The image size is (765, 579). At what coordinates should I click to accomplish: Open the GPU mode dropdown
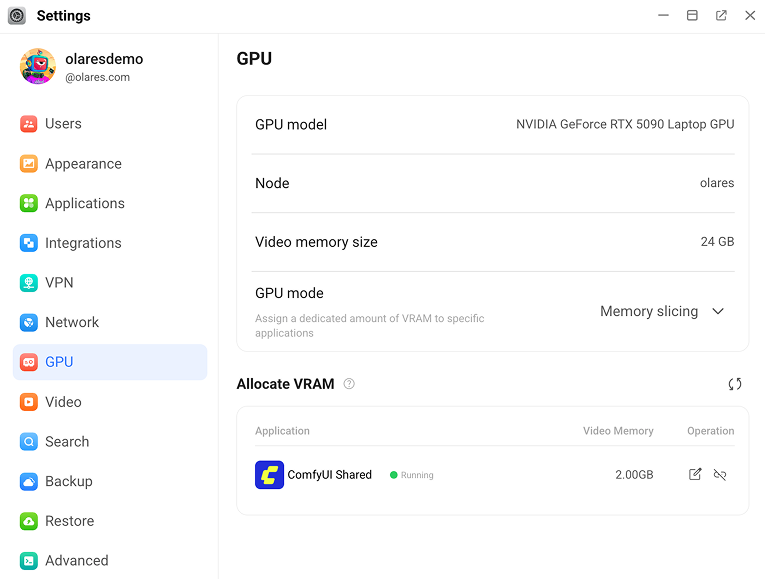(x=661, y=312)
